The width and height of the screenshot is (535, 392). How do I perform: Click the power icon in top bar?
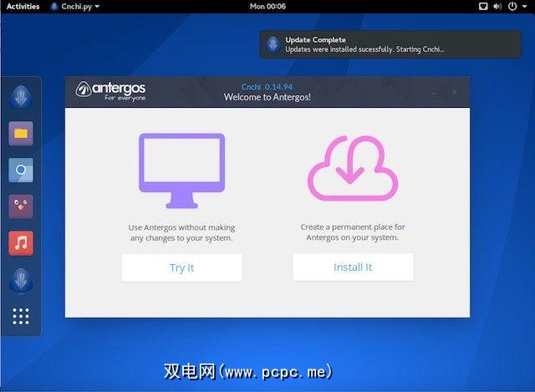pos(512,6)
